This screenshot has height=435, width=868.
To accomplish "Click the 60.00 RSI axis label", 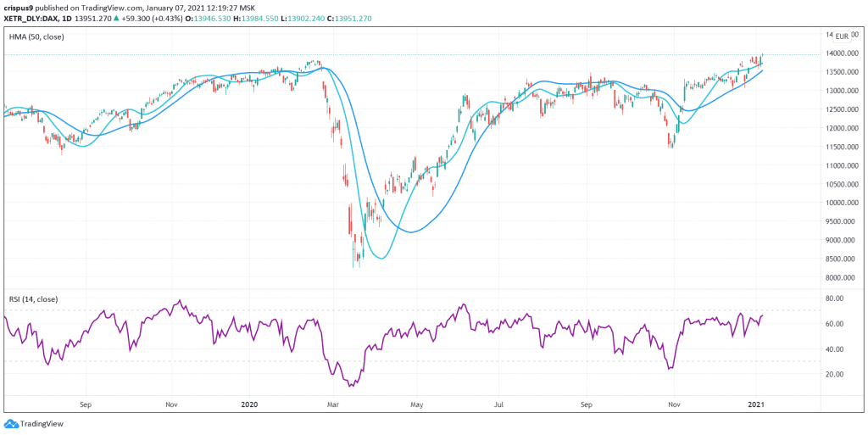I will click(x=834, y=324).
